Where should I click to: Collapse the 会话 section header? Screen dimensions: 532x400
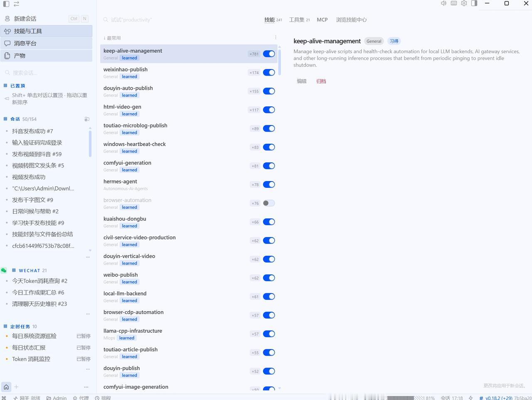point(20,119)
